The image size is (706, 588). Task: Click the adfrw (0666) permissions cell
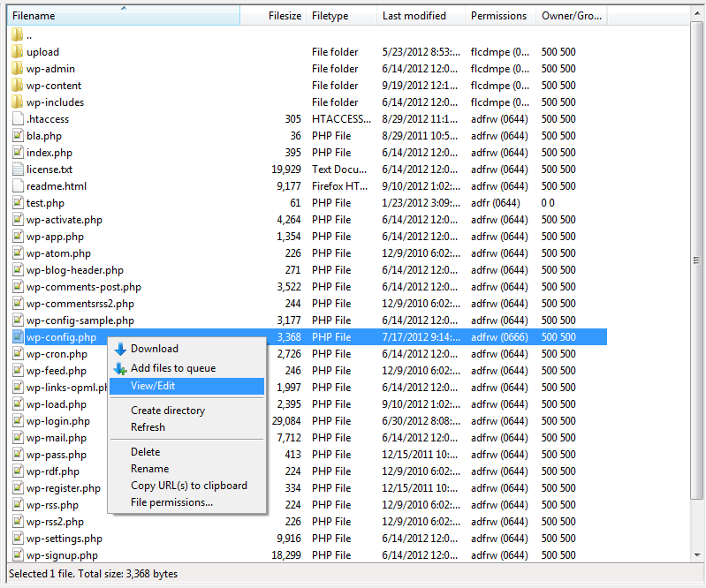(x=499, y=337)
